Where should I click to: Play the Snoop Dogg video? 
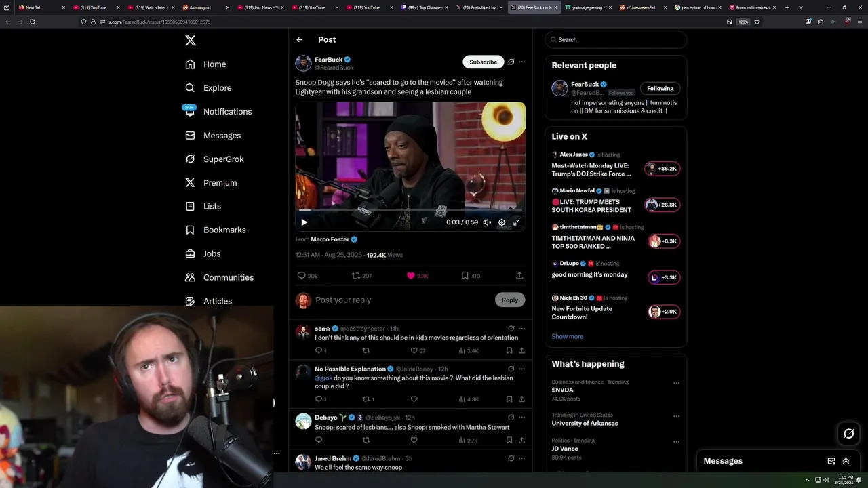click(x=304, y=222)
